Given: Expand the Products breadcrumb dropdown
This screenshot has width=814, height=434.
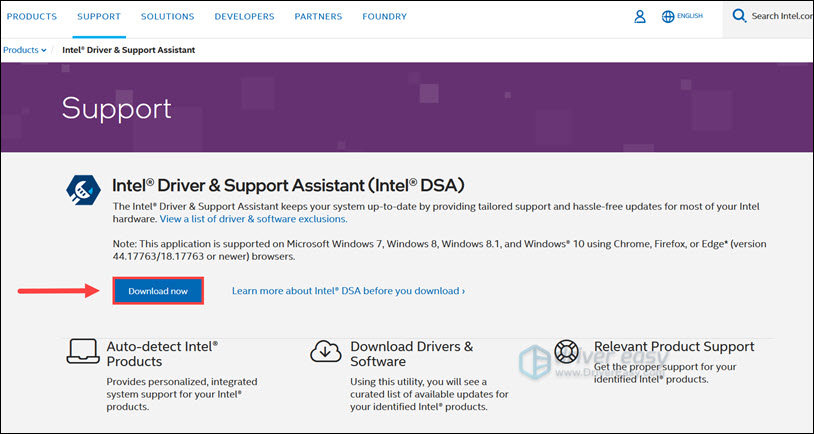Looking at the screenshot, I should [24, 50].
